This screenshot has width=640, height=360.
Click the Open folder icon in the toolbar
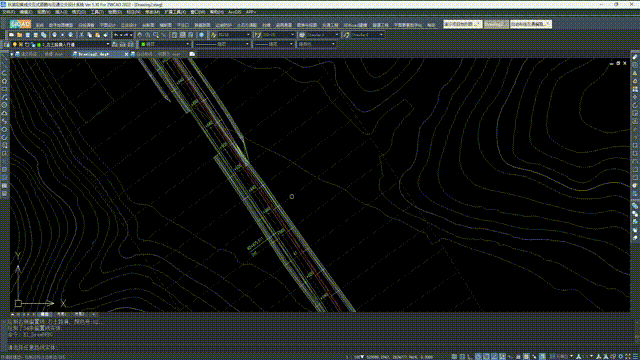click(19, 35)
